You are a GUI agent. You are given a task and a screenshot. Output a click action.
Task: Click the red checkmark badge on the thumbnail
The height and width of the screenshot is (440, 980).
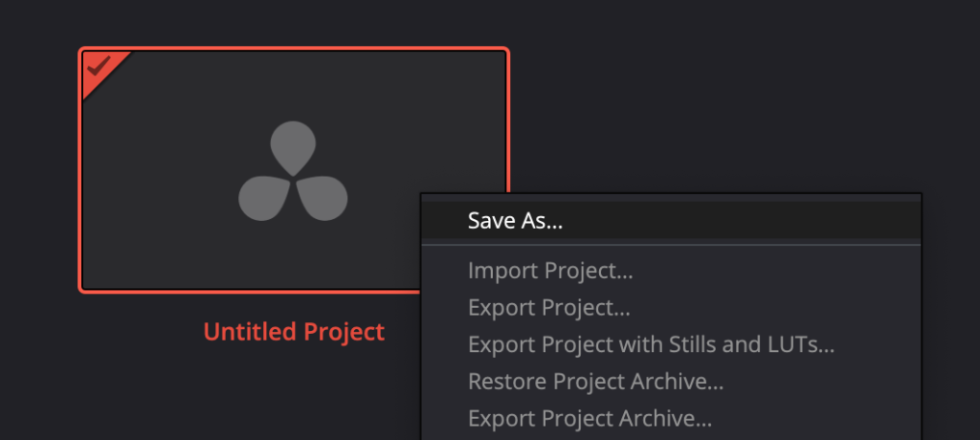(x=97, y=67)
